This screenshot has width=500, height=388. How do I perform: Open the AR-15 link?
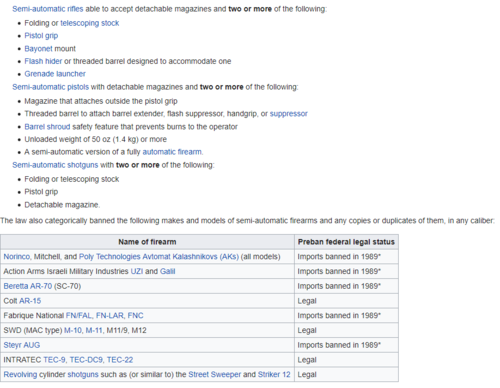[30, 301]
